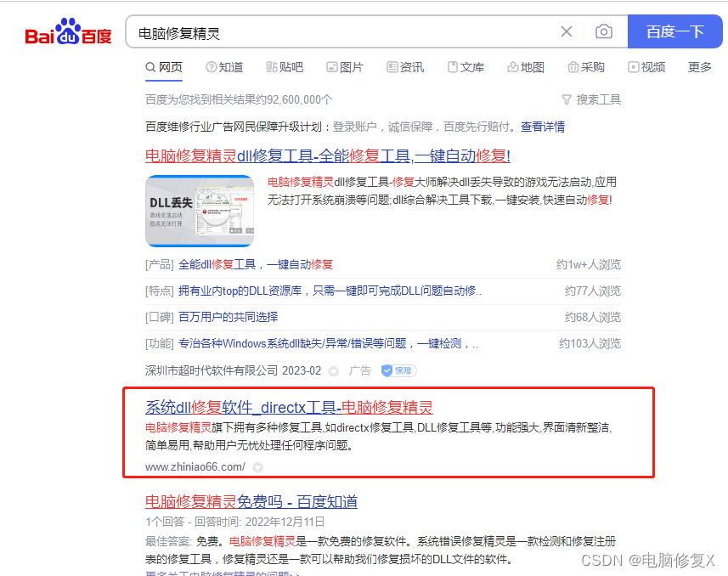Screen dimensions: 728x576
Task: Open 百万用户的共同选择 link
Action: (228, 317)
